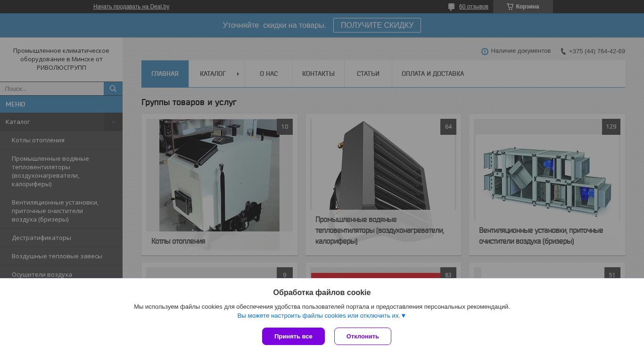This screenshot has height=362, width=644.
Task: Expand the КАТАЛОГ nav dropdown arrow
Action: 238,74
